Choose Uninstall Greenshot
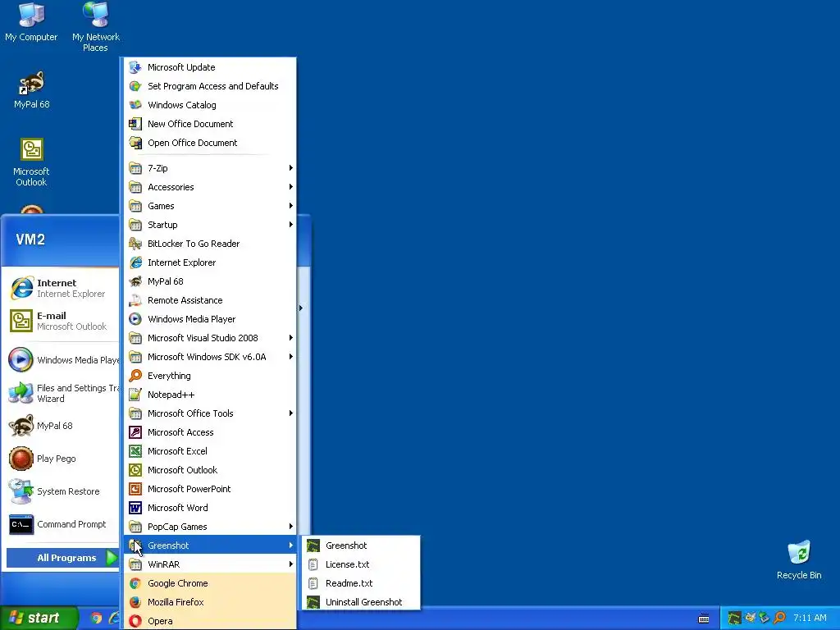This screenshot has width=840, height=630. coord(361,602)
